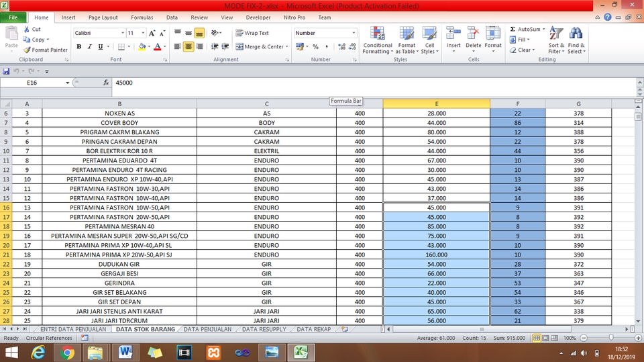The image size is (644, 362).
Task: Switch to Page Layout view button
Action: (545, 338)
